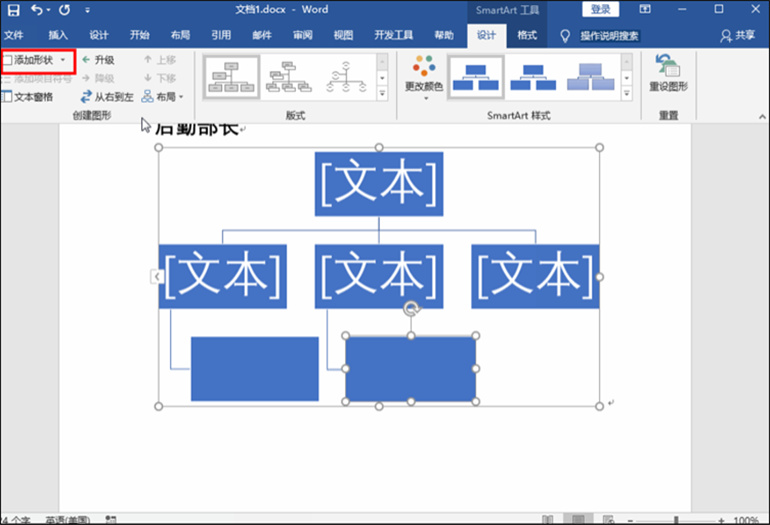Click the language indicator in status bar

point(68,520)
